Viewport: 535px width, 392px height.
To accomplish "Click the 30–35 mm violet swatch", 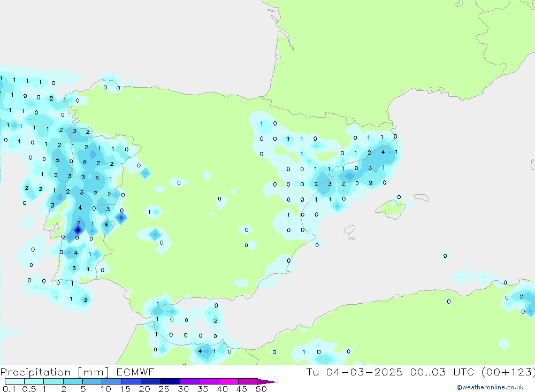I will pos(190,381).
